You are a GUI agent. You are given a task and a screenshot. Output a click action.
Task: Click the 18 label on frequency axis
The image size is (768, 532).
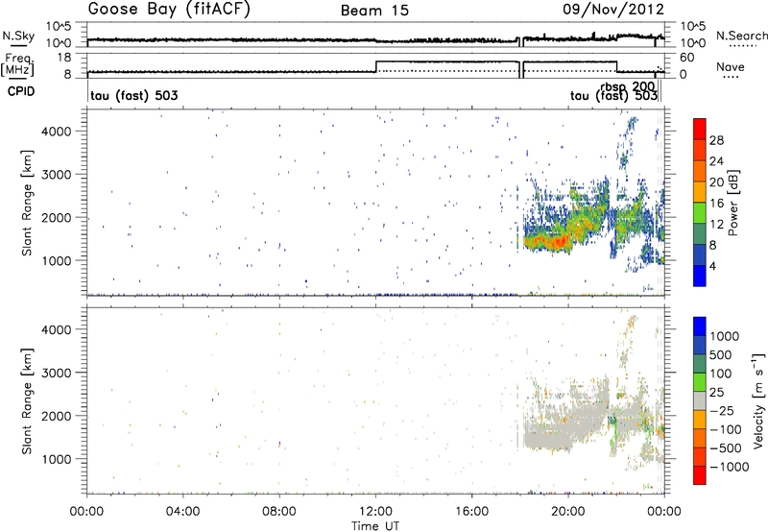click(x=64, y=58)
